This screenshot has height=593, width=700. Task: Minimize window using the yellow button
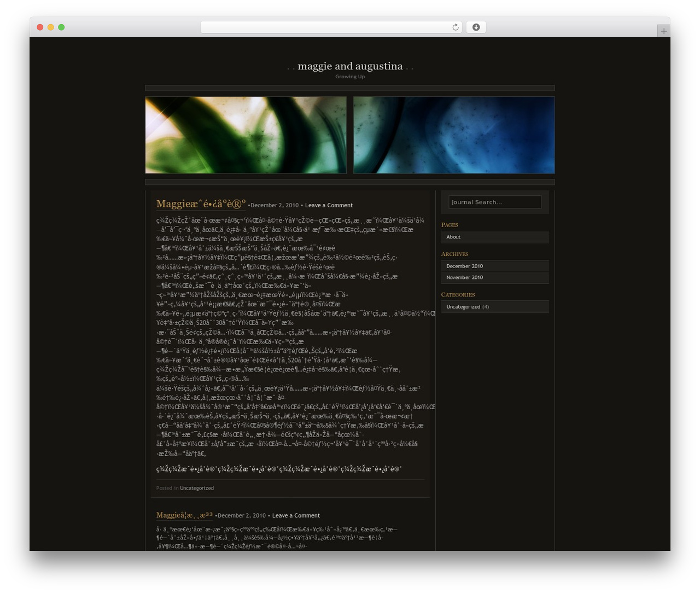pyautogui.click(x=50, y=27)
